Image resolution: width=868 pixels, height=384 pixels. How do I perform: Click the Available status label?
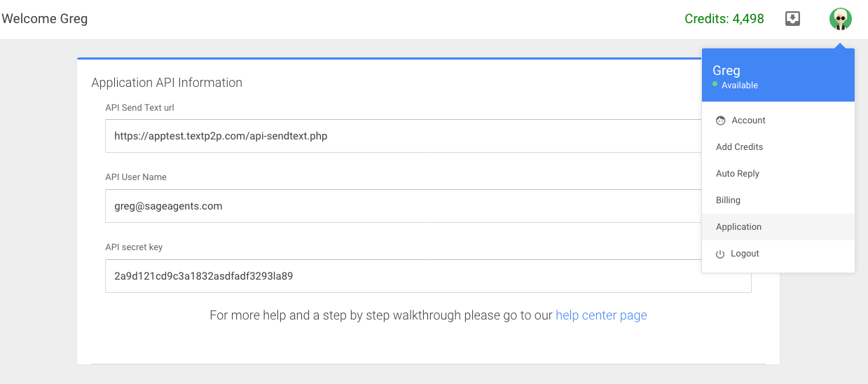point(740,85)
